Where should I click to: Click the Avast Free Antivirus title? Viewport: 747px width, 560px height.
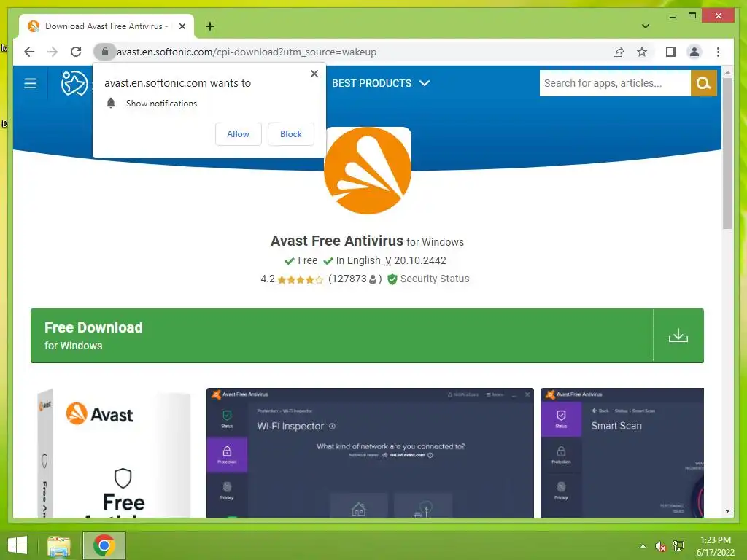pos(337,241)
